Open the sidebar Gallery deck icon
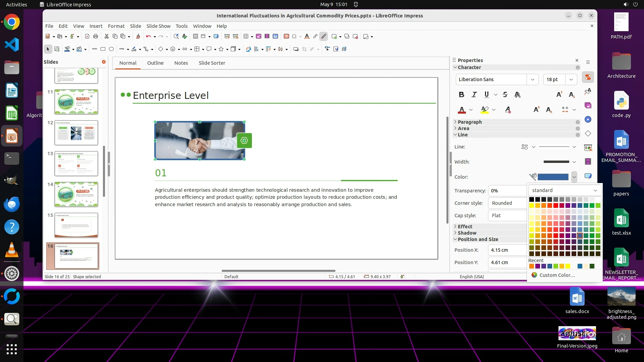Screen dimensions: 644x362 [x=588, y=105]
